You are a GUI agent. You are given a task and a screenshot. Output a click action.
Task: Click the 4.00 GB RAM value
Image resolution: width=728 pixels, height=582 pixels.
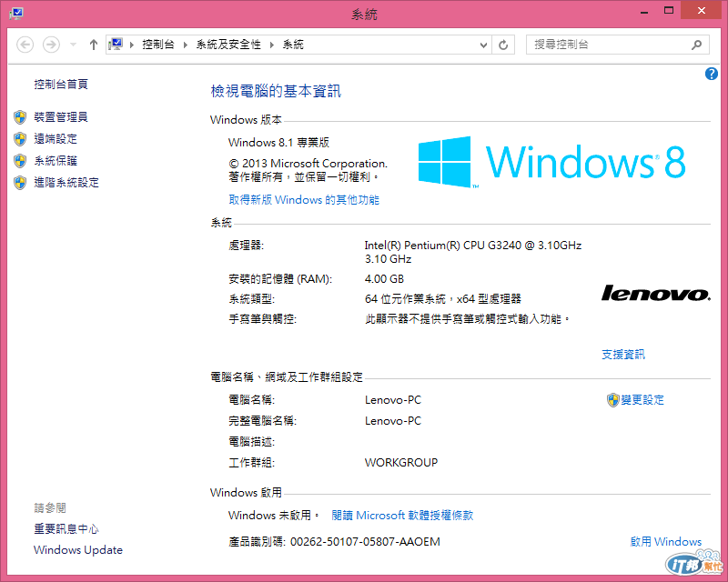tap(384, 279)
